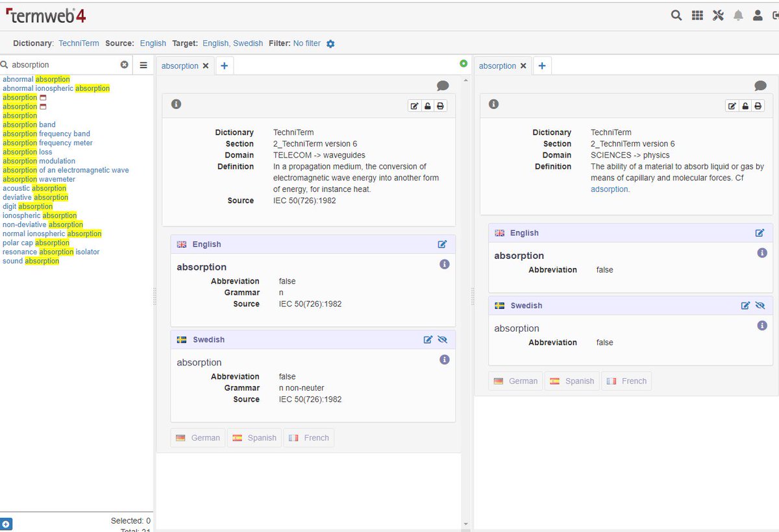This screenshot has height=532, width=779.
Task: Change dictionary TechniTerm link
Action: (79, 43)
